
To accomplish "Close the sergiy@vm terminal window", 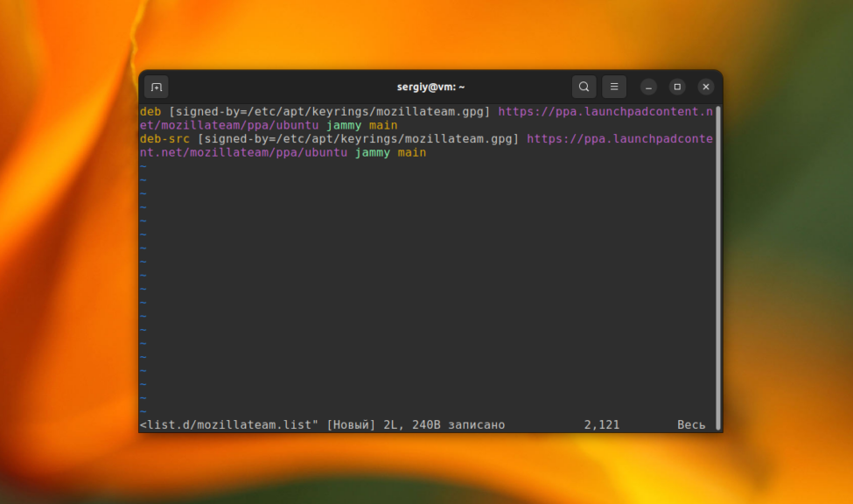I will point(706,87).
